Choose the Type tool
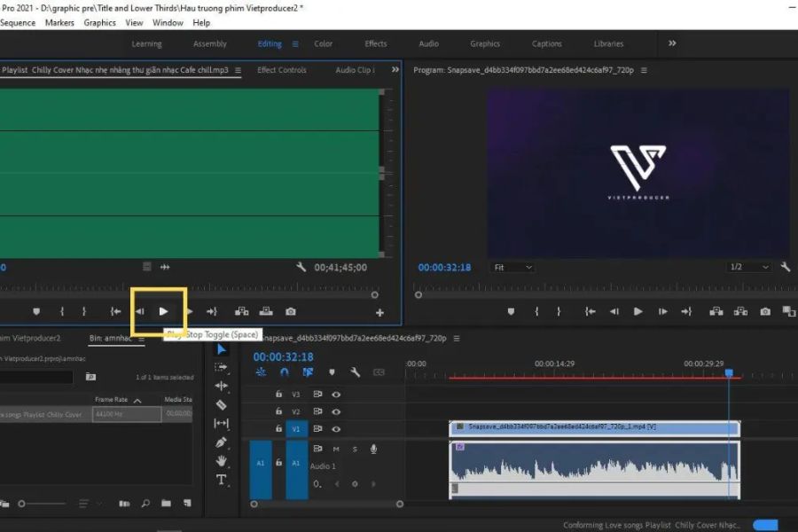Viewport: 798px width, 532px height. 221,480
